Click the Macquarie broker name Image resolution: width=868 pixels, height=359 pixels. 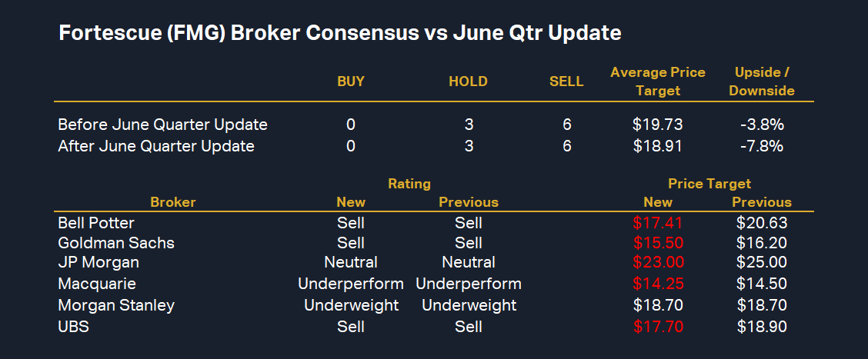pos(97,284)
